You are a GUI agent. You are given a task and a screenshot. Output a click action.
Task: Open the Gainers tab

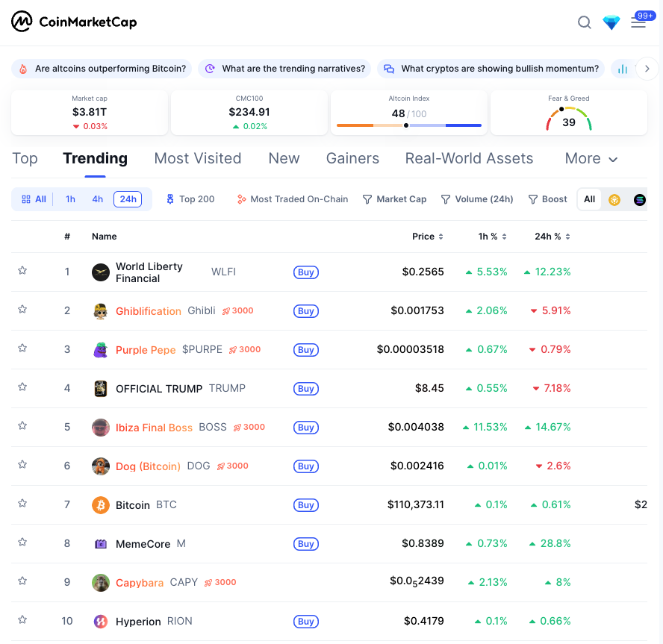(352, 158)
